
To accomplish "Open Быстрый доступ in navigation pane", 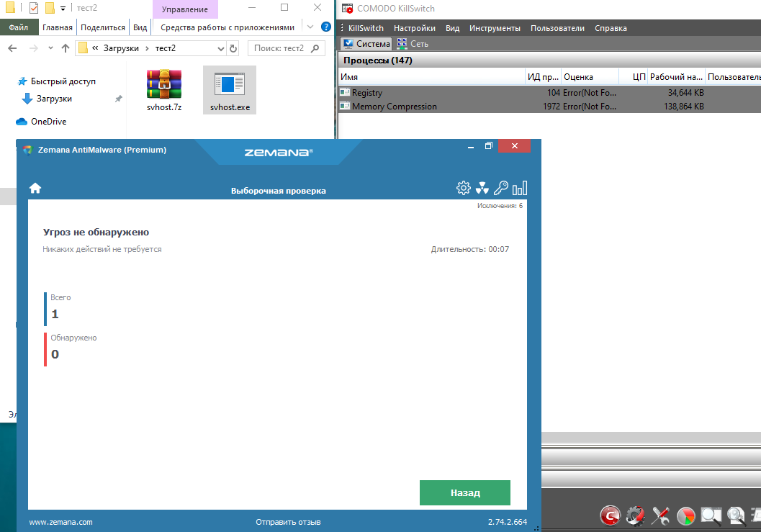I will tap(56, 81).
